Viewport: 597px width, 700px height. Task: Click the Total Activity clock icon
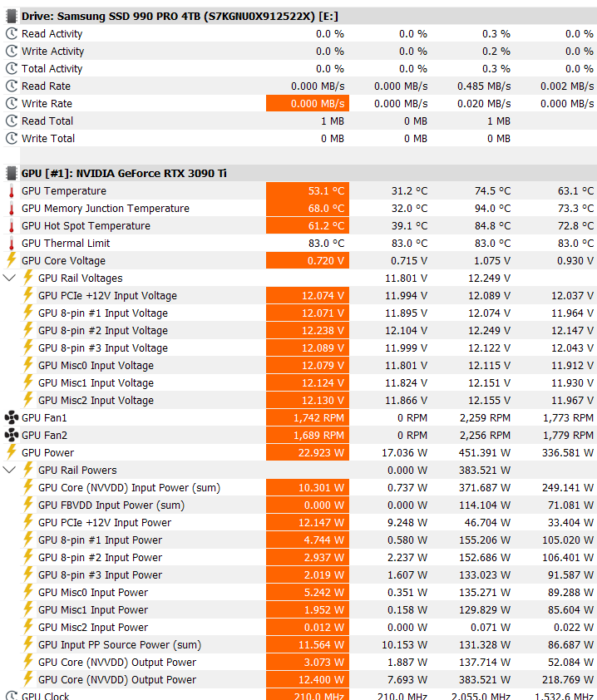(11, 68)
